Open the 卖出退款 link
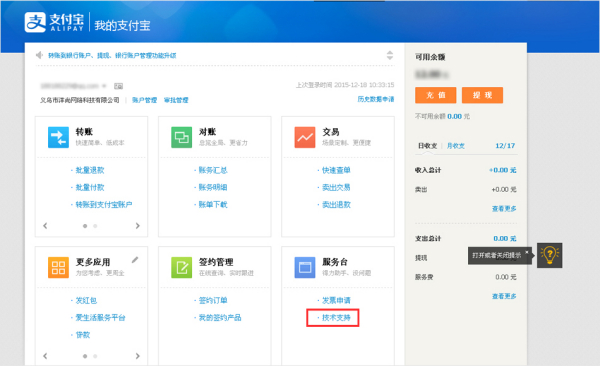This screenshot has height=366, width=600. pyautogui.click(x=336, y=204)
